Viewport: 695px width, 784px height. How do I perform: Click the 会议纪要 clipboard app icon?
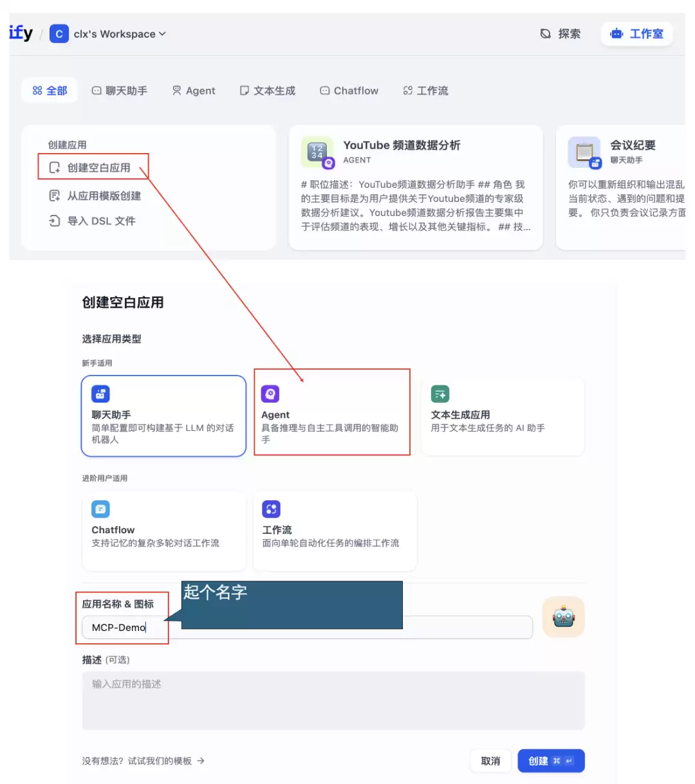[x=584, y=152]
